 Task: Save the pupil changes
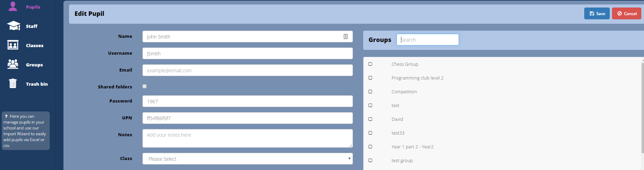[x=597, y=13]
